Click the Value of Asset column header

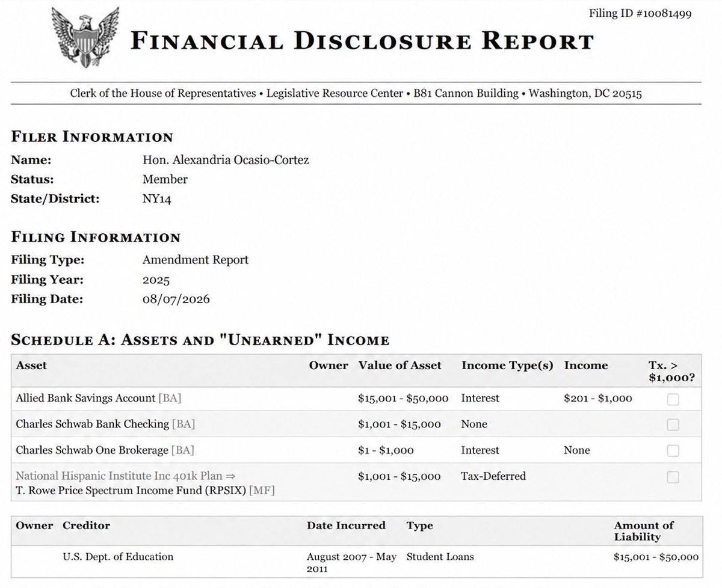pos(400,366)
